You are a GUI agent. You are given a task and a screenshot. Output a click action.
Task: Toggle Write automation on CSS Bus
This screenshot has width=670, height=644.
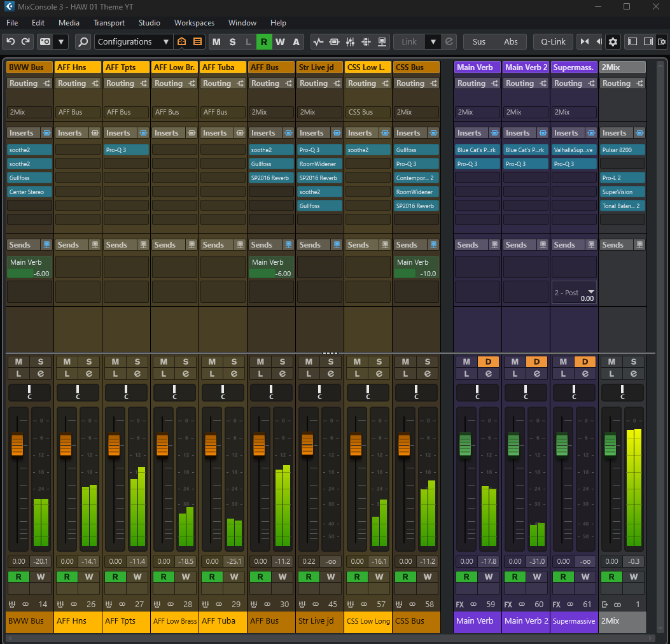(428, 577)
